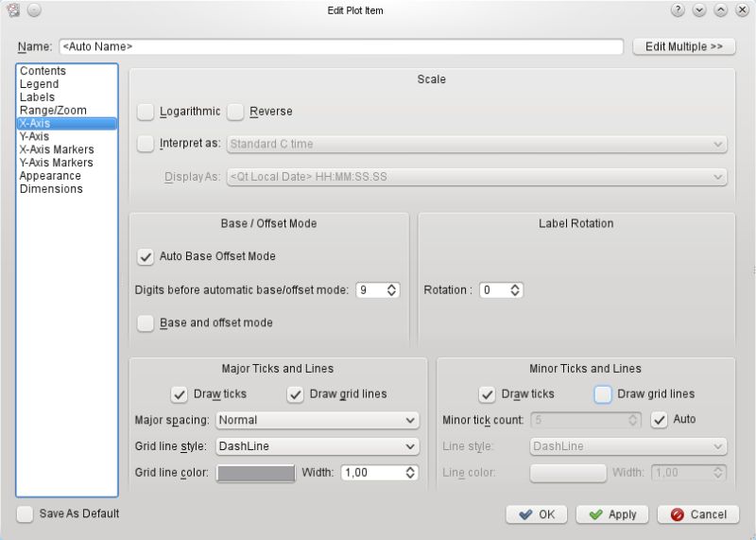Select X-Axis in the side list
The width and height of the screenshot is (756, 540).
[x=67, y=124]
